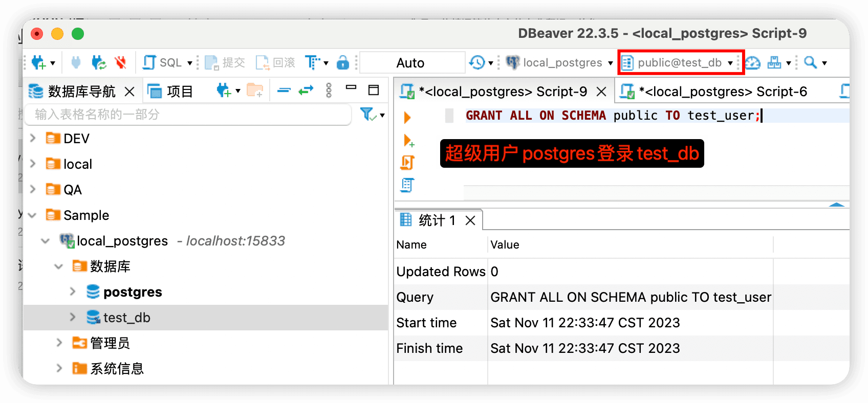The image size is (868, 403).
Task: Switch to the 项目 tab
Action: 170,92
